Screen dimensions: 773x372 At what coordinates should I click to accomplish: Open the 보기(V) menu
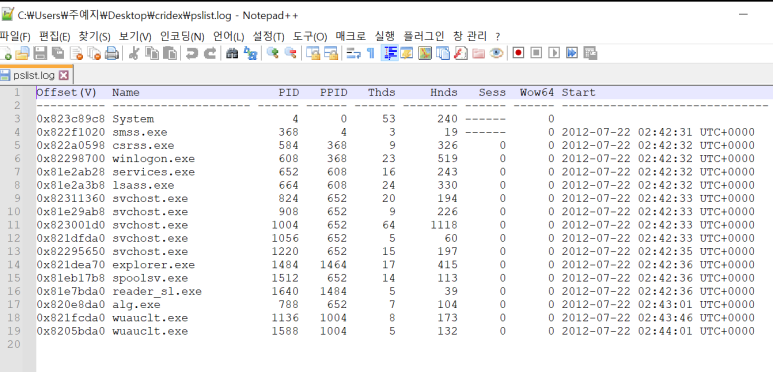tap(135, 36)
